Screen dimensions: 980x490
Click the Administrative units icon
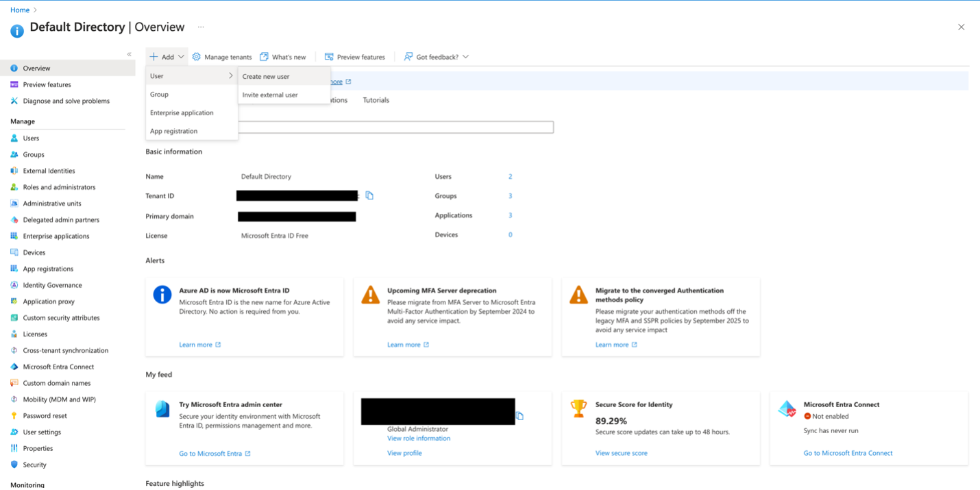tap(14, 204)
